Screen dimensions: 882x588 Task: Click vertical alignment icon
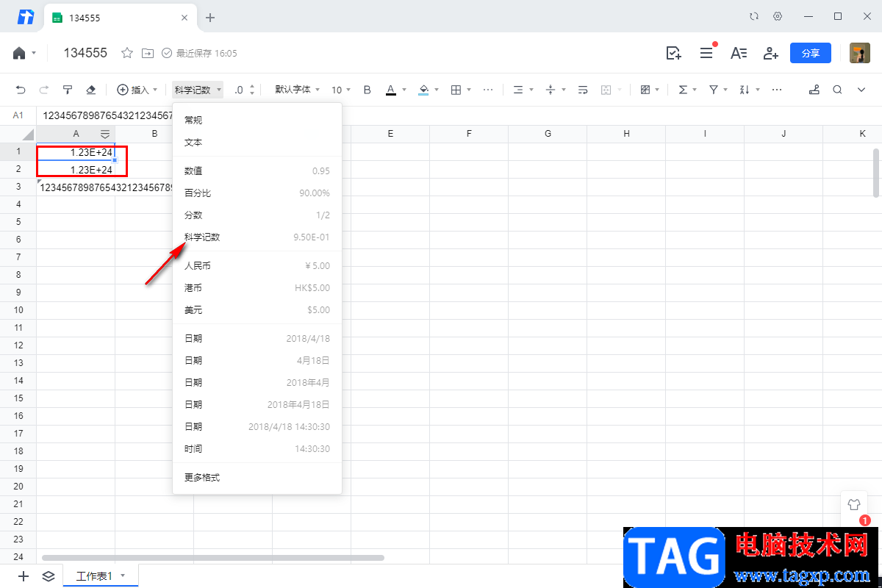(x=551, y=90)
